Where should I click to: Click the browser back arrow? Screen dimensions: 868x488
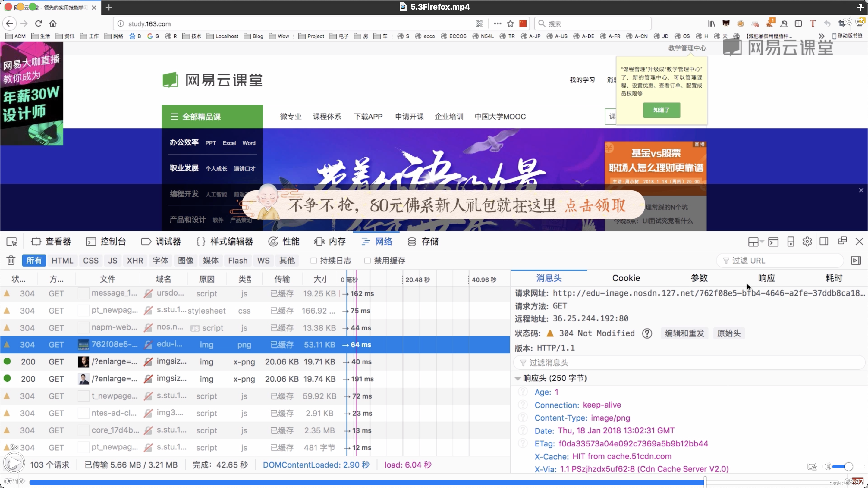[9, 23]
